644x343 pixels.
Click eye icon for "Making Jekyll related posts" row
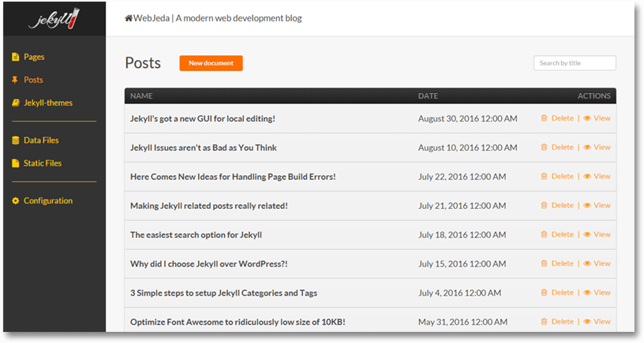pyautogui.click(x=587, y=206)
